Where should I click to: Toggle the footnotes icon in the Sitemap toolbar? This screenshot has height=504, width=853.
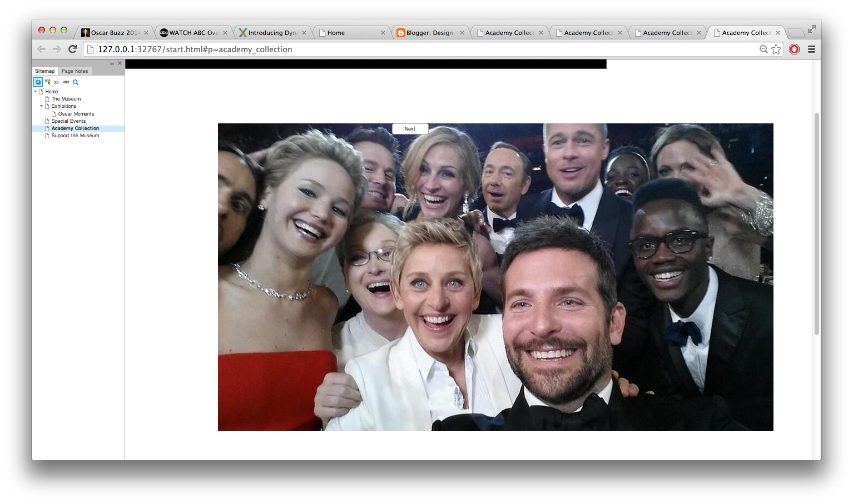point(38,82)
